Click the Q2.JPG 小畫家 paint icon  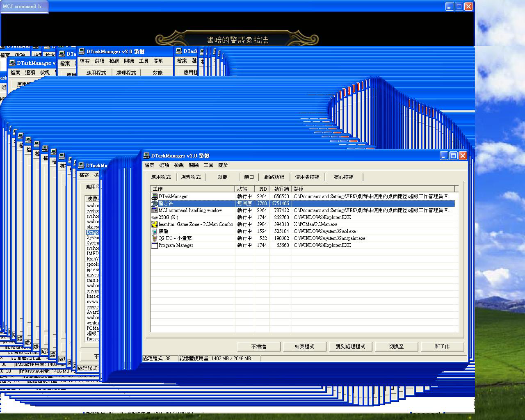point(155,238)
